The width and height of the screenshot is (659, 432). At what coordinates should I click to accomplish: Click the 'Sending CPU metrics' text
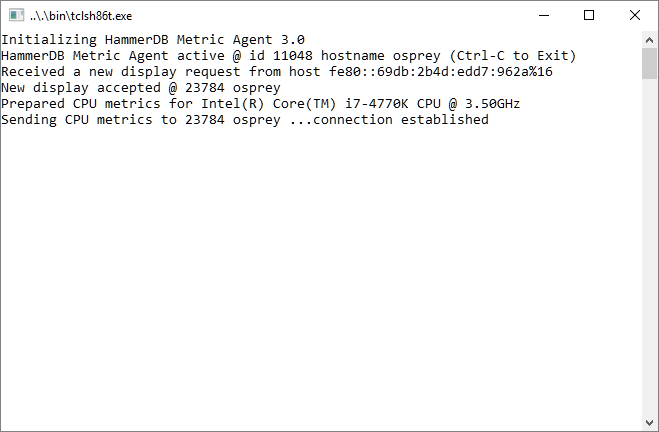click(x=77, y=120)
